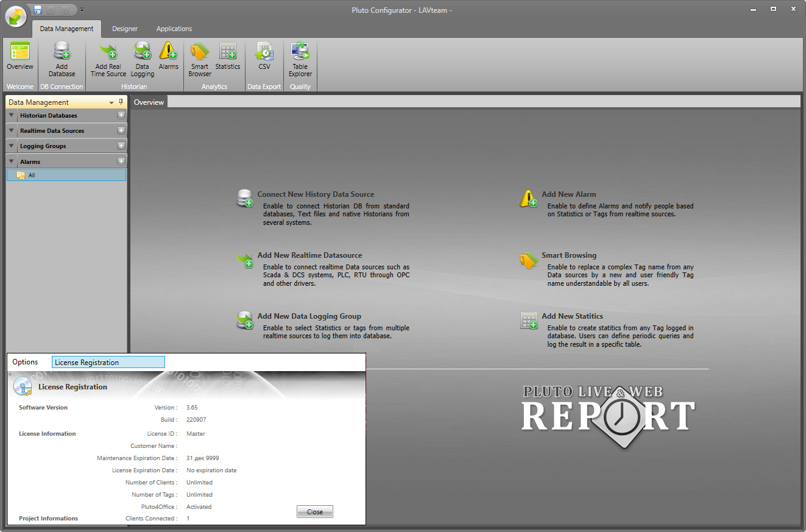This screenshot has height=532, width=806.
Task: Click the plus button on Alarms header
Action: (x=121, y=161)
